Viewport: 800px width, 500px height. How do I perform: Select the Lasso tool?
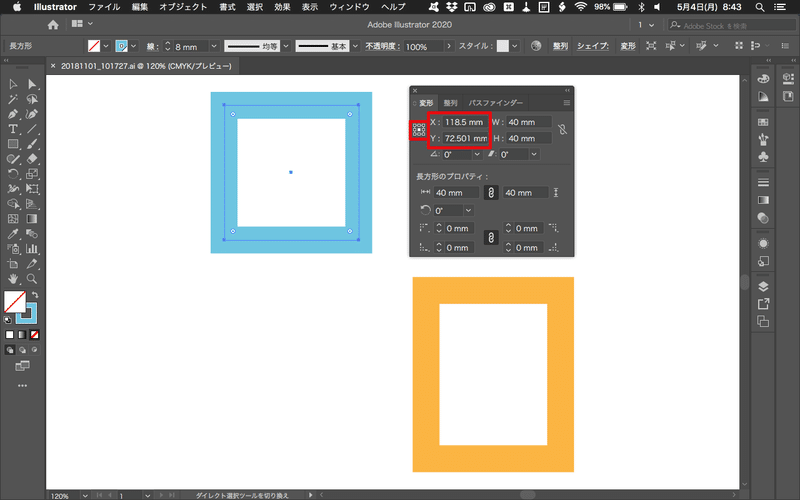click(32, 99)
